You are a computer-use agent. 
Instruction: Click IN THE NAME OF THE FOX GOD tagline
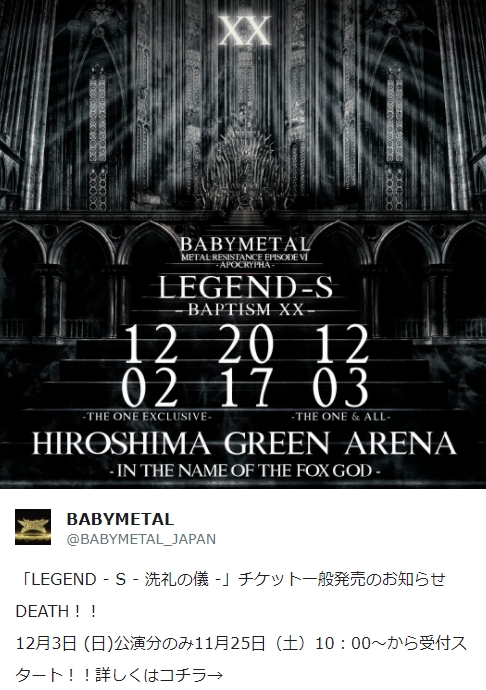coord(244,471)
